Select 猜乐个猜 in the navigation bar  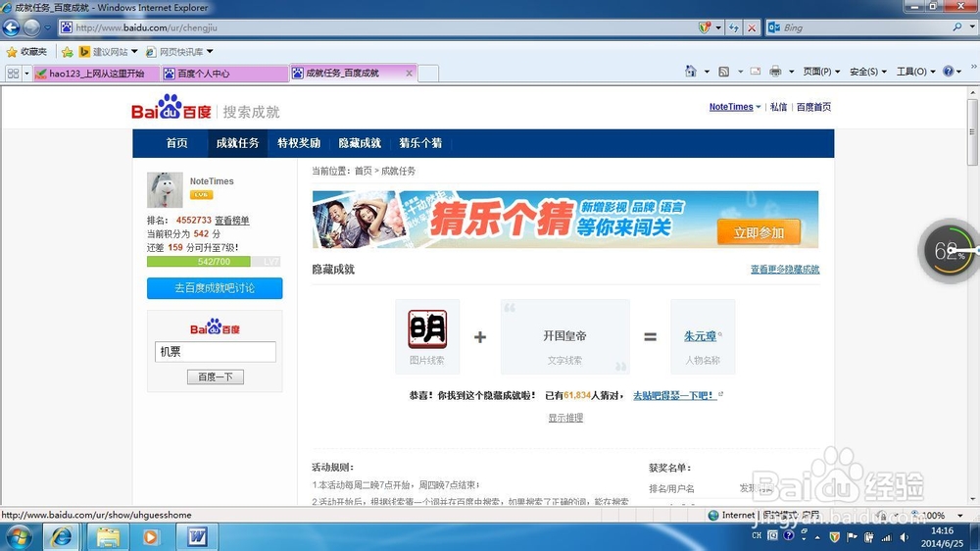pyautogui.click(x=420, y=143)
